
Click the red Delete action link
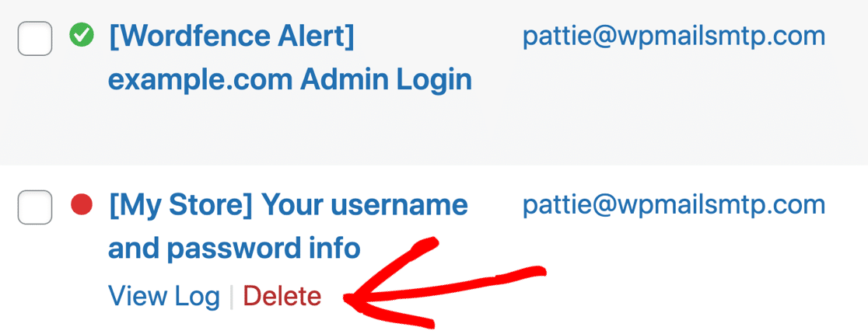(x=282, y=296)
